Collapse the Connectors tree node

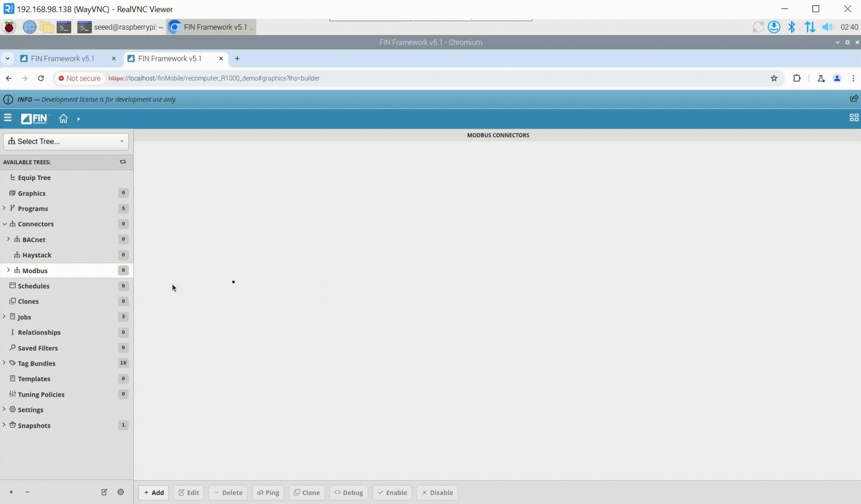coord(4,224)
